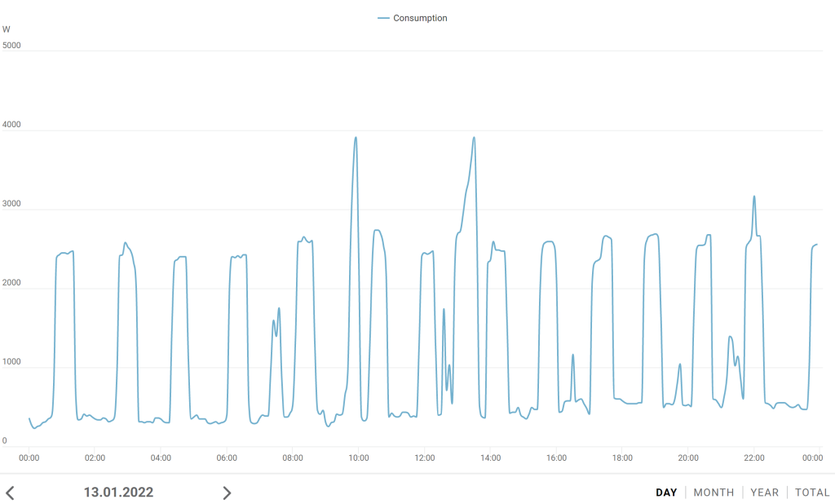835x504 pixels.
Task: Click the 18:00 time axis label
Action: click(622, 458)
